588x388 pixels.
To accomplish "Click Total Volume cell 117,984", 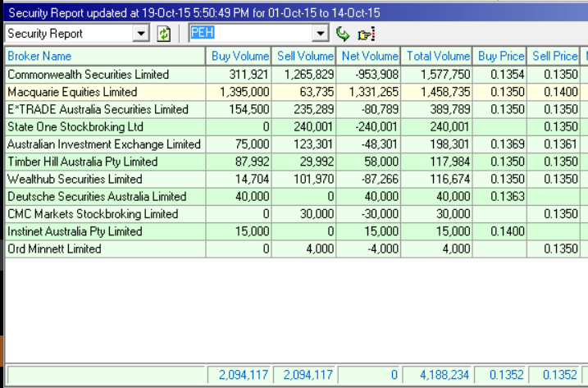I will (x=437, y=162).
